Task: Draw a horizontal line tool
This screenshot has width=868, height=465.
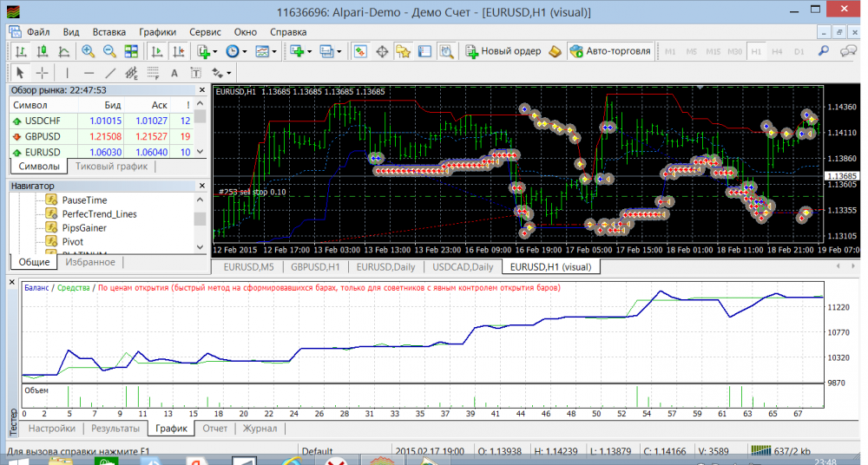Action: point(89,73)
